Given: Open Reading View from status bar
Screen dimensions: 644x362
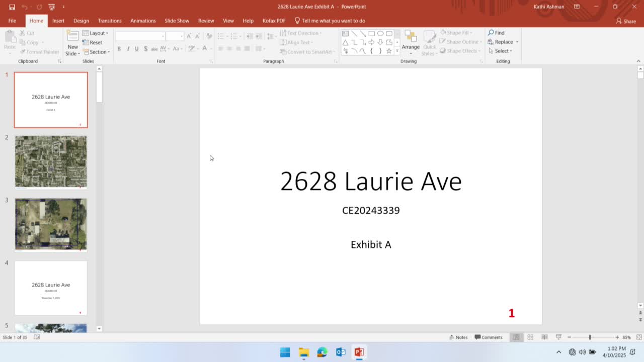Looking at the screenshot, I should (544, 337).
